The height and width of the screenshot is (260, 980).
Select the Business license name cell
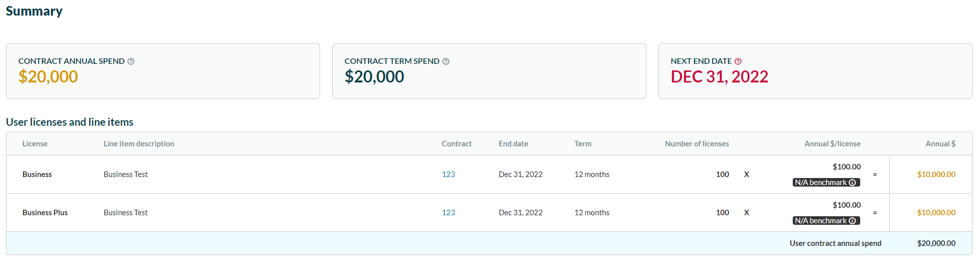pos(37,175)
